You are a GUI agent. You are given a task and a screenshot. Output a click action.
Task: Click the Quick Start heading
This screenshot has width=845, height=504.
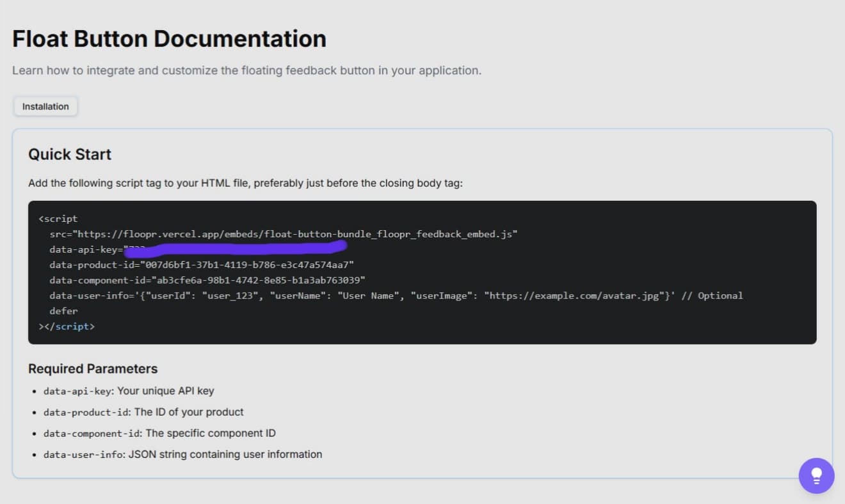coord(70,154)
